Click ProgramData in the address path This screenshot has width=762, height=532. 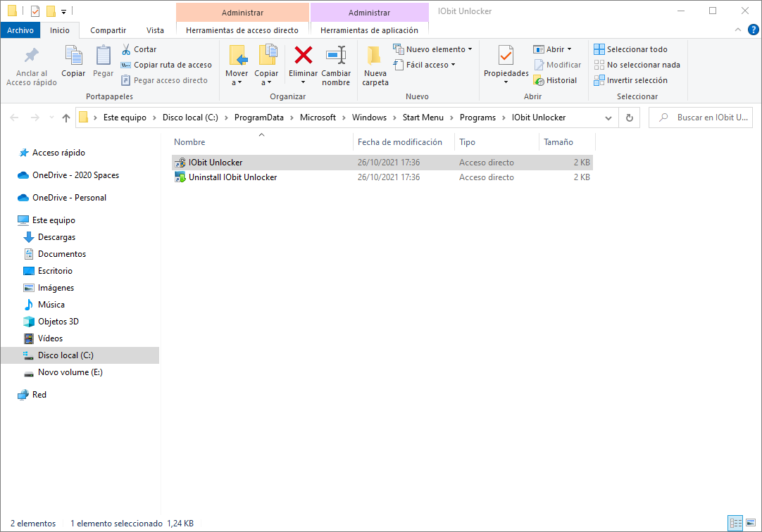[259, 118]
